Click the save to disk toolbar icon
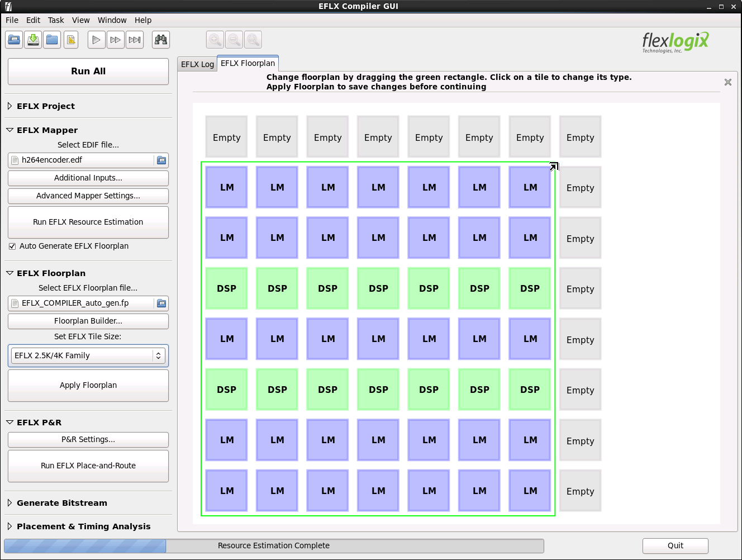 pos(34,40)
